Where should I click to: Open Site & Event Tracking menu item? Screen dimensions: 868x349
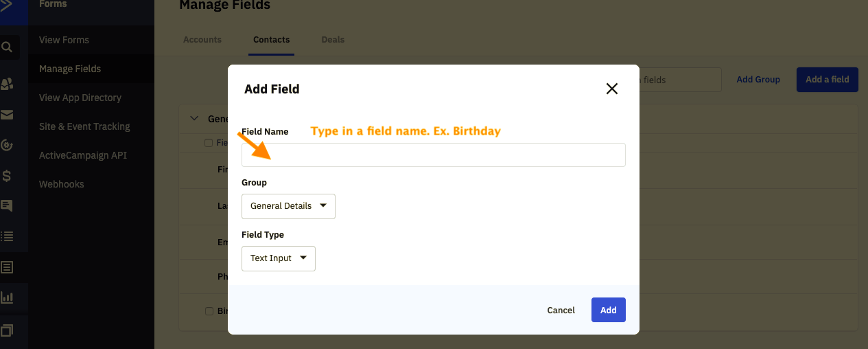[84, 126]
